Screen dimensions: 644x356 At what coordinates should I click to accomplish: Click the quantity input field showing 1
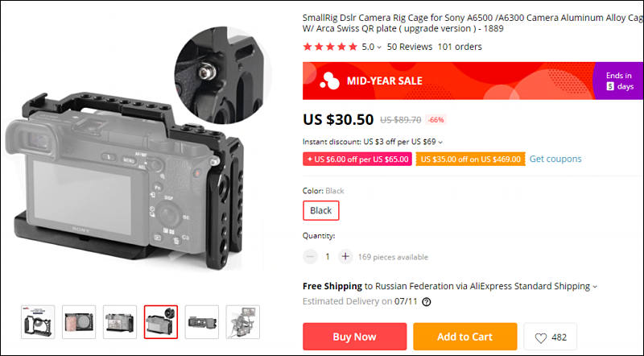328,256
